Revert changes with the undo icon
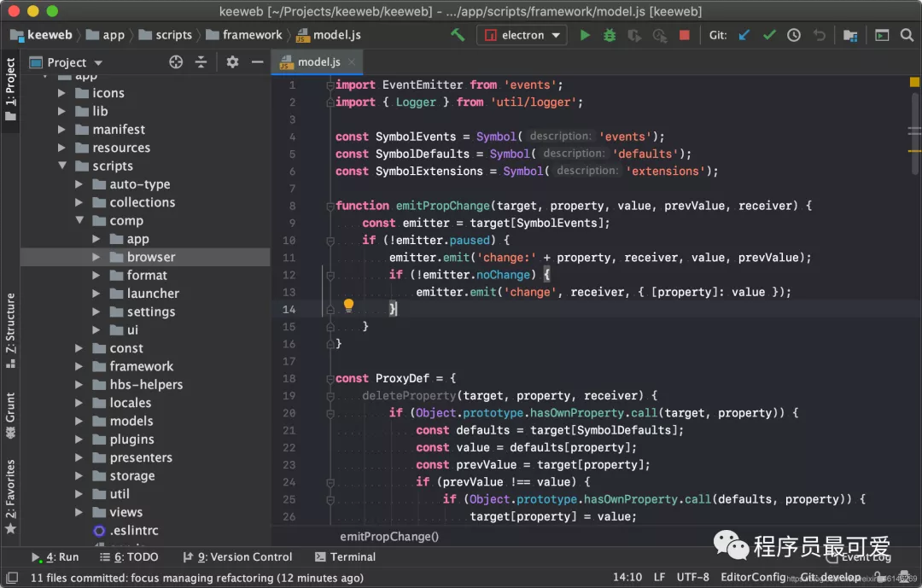 click(x=819, y=35)
